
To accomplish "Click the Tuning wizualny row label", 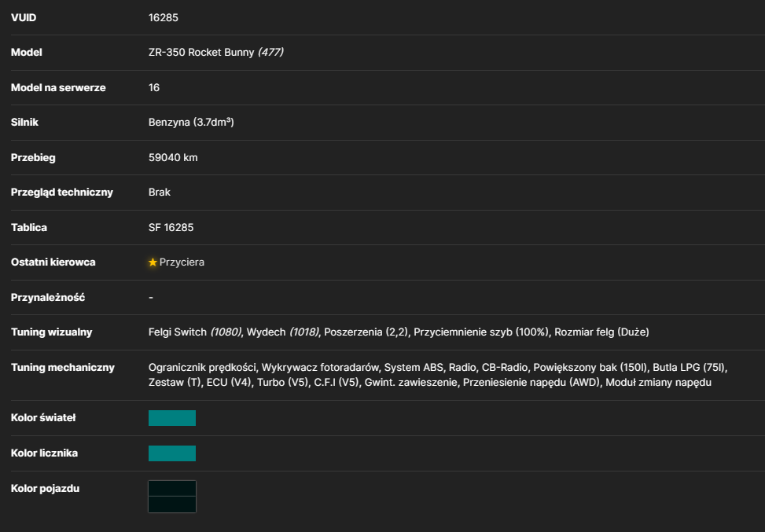I will pos(52,332).
